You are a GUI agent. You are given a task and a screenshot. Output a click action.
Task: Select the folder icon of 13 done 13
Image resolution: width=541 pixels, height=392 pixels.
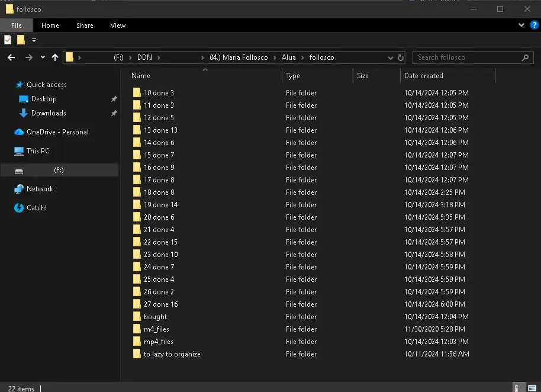click(137, 130)
